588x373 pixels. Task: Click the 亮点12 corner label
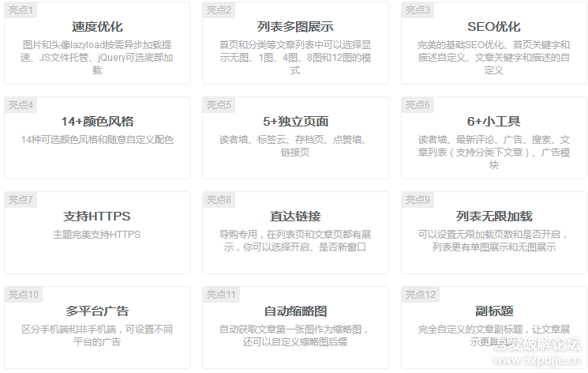[420, 295]
